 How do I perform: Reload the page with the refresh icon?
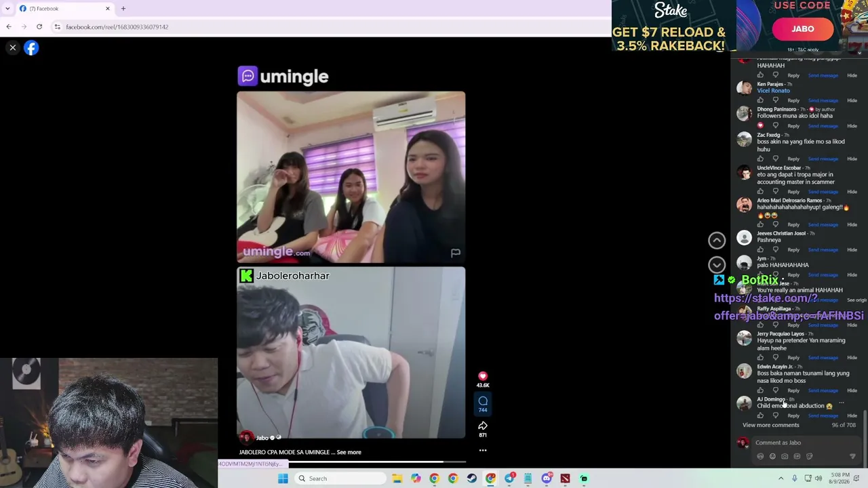coord(39,26)
